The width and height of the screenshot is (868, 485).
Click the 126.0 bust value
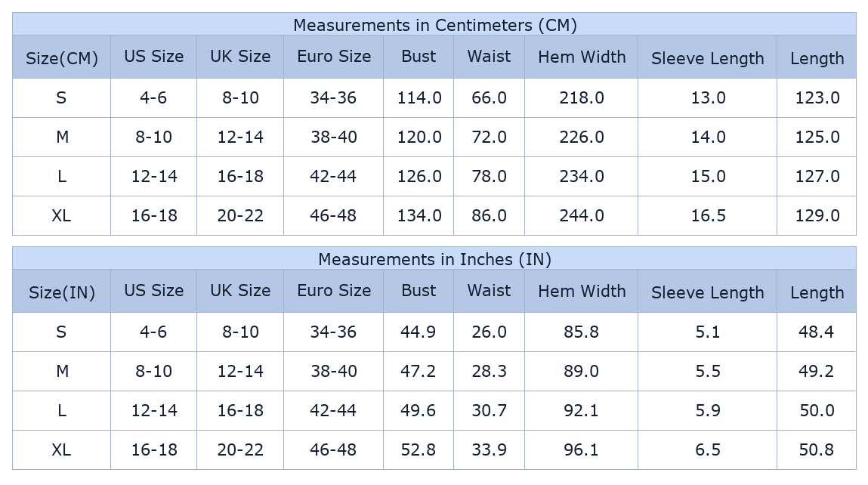pyautogui.click(x=419, y=176)
